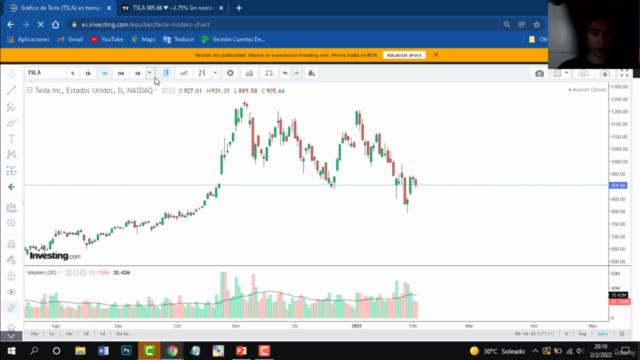The width and height of the screenshot is (640, 360).
Task: Open chart settings gear icon
Action: coord(230,73)
